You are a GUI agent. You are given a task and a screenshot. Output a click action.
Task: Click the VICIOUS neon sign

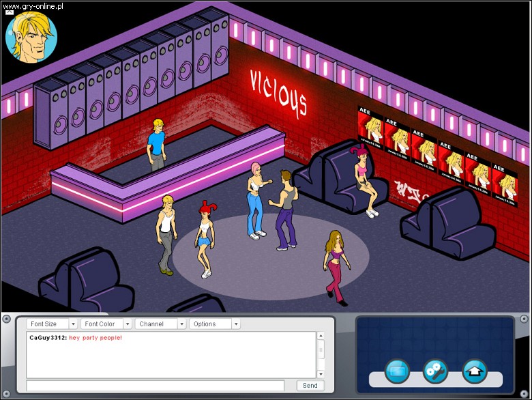point(278,94)
